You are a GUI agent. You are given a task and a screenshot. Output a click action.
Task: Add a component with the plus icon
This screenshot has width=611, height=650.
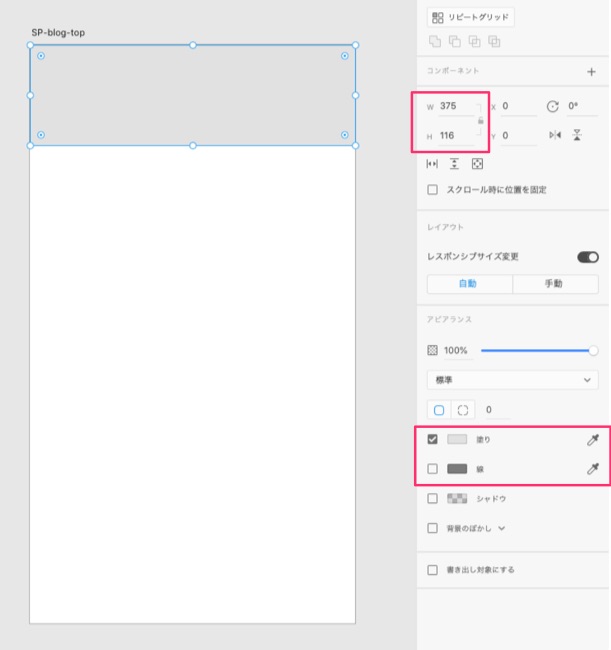click(x=591, y=72)
